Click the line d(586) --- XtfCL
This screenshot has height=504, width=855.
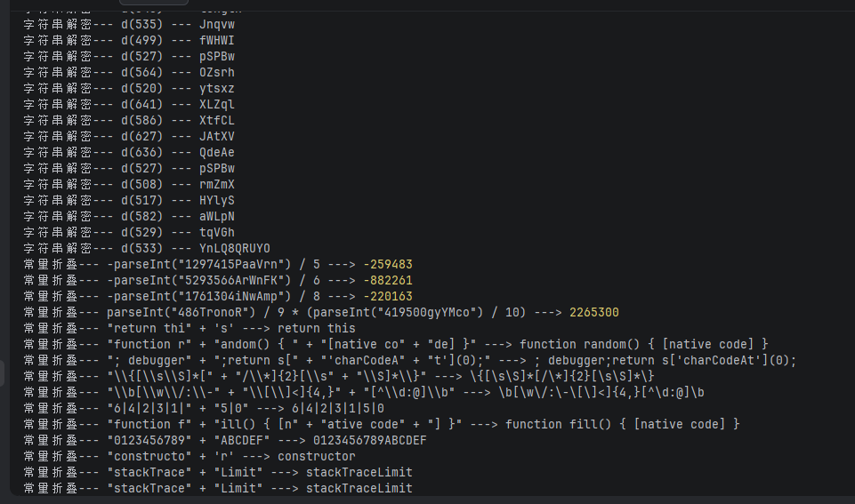(129, 120)
